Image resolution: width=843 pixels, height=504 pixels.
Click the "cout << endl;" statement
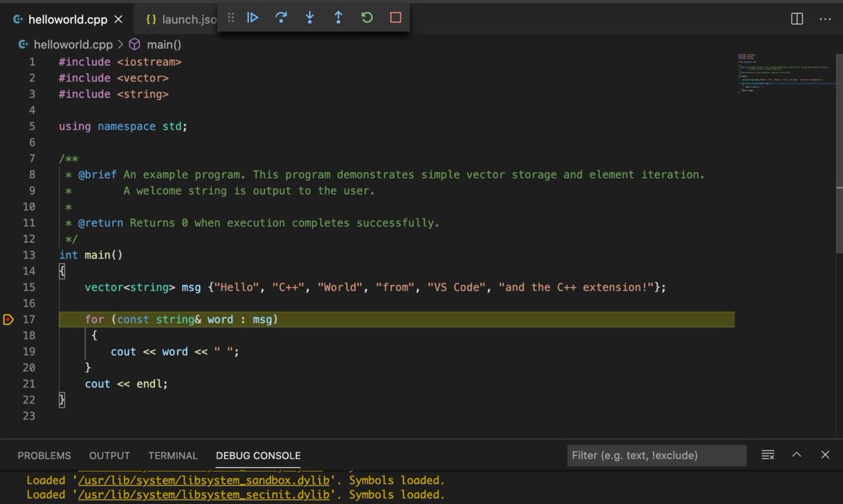click(126, 384)
